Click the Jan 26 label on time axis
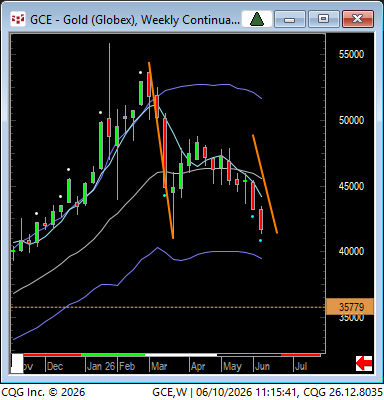 101,366
